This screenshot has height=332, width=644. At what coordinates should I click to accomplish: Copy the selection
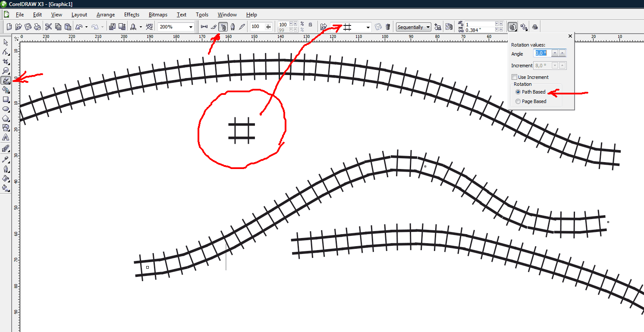click(x=58, y=27)
